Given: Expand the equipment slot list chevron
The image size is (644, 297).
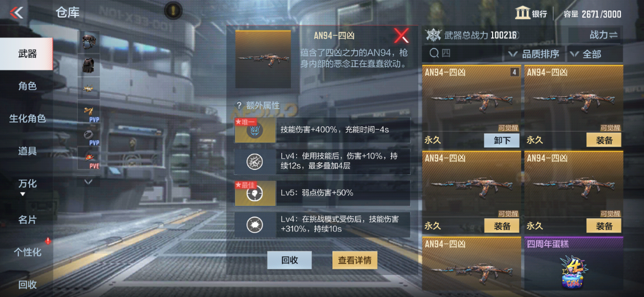Looking at the screenshot, I should (88, 182).
